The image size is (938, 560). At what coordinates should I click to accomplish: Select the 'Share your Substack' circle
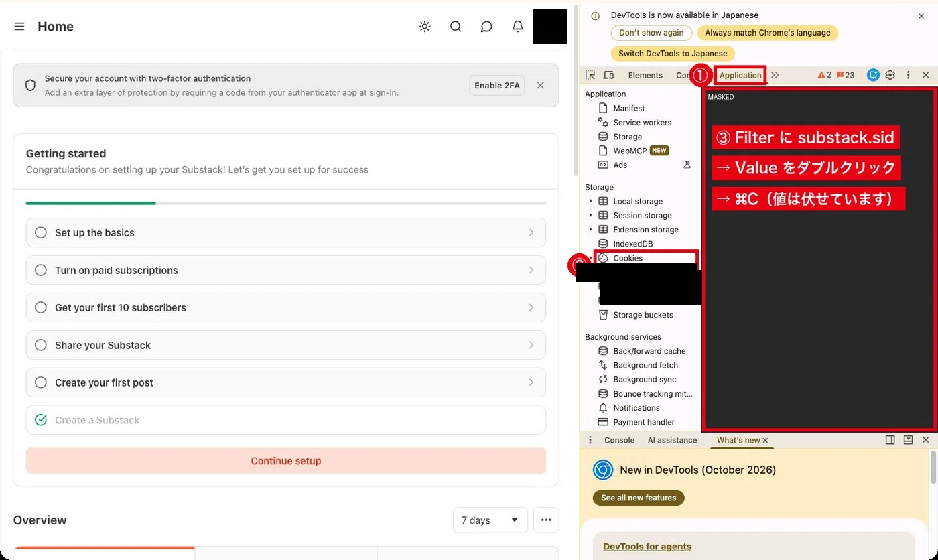coord(41,345)
